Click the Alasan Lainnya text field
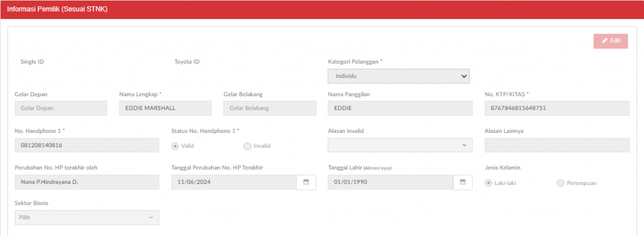The width and height of the screenshot is (644, 236). pos(557,145)
